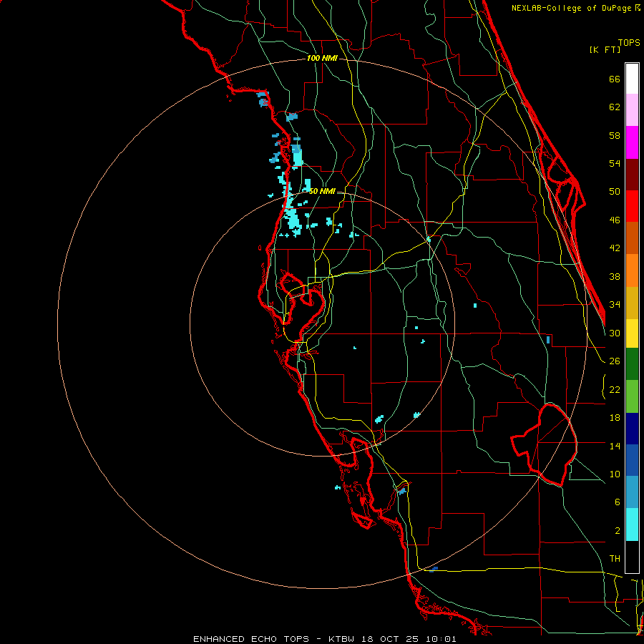The width and height of the screenshot is (644, 644).
Task: Click the TOPS legend title
Action: (629, 42)
